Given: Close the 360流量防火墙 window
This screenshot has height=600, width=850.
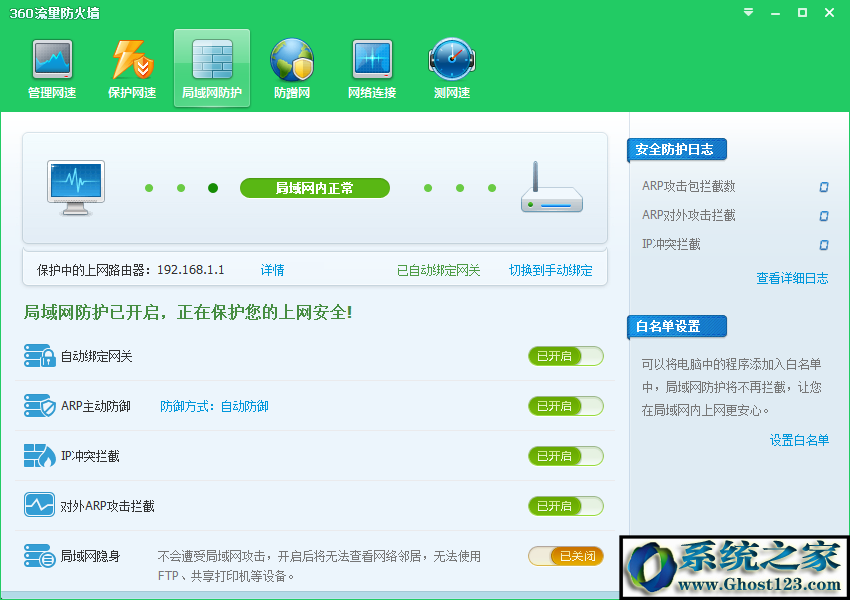Looking at the screenshot, I should point(829,12).
